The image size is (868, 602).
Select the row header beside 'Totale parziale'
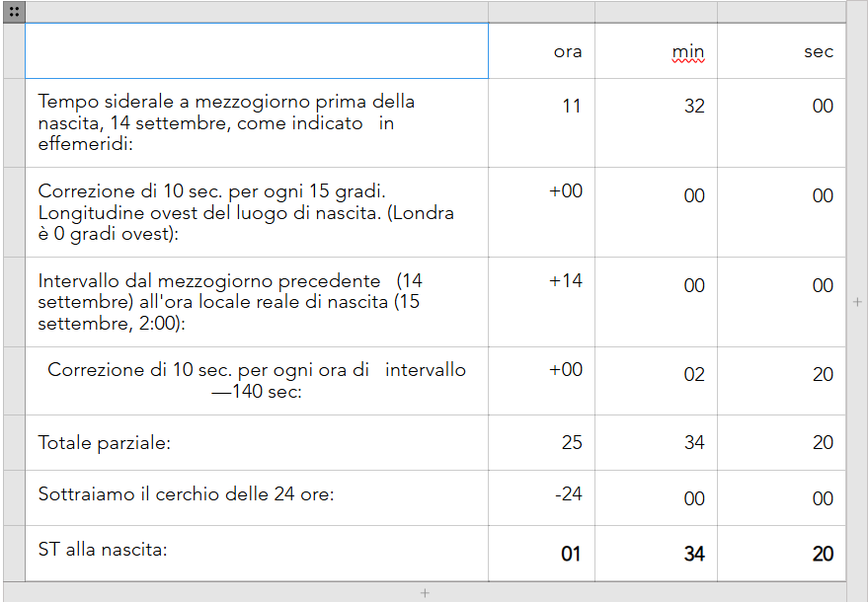point(14,443)
